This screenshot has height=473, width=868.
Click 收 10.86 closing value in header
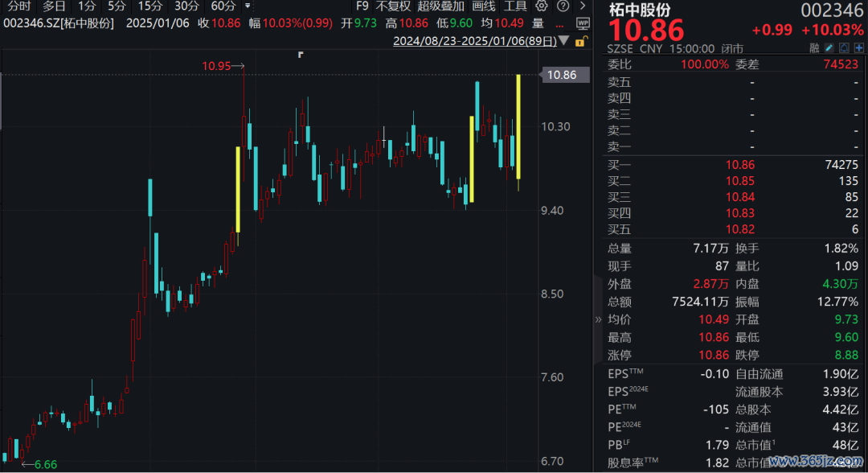coord(219,23)
